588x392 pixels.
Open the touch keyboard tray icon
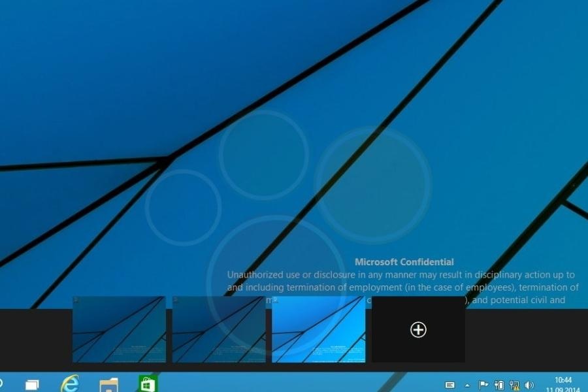tap(449, 385)
